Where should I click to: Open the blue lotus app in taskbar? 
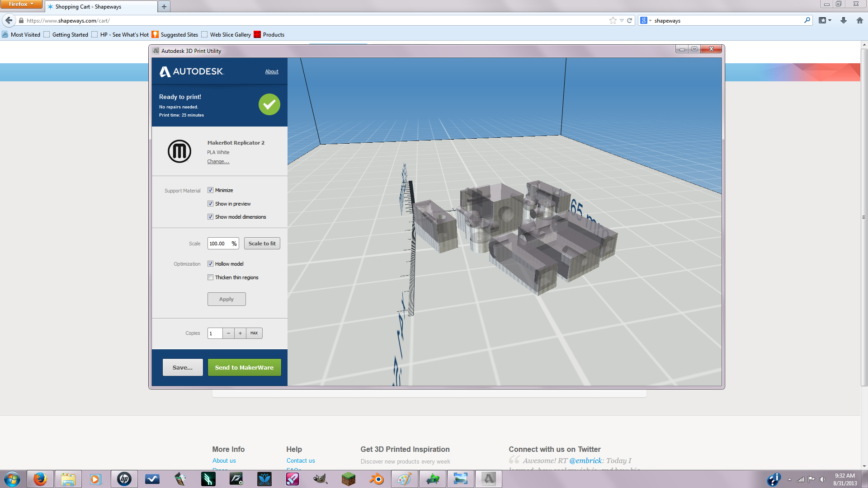point(264,479)
